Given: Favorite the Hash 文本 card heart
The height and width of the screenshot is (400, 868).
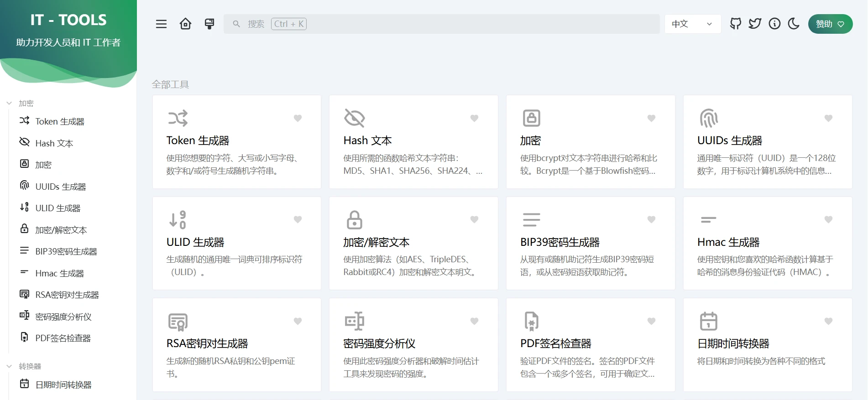Looking at the screenshot, I should click(474, 118).
